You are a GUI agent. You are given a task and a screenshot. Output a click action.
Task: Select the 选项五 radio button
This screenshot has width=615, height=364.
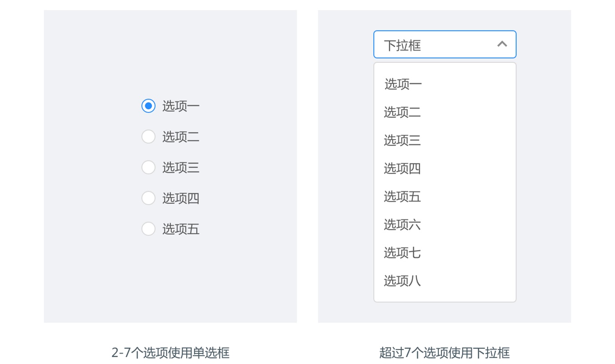[148, 229]
